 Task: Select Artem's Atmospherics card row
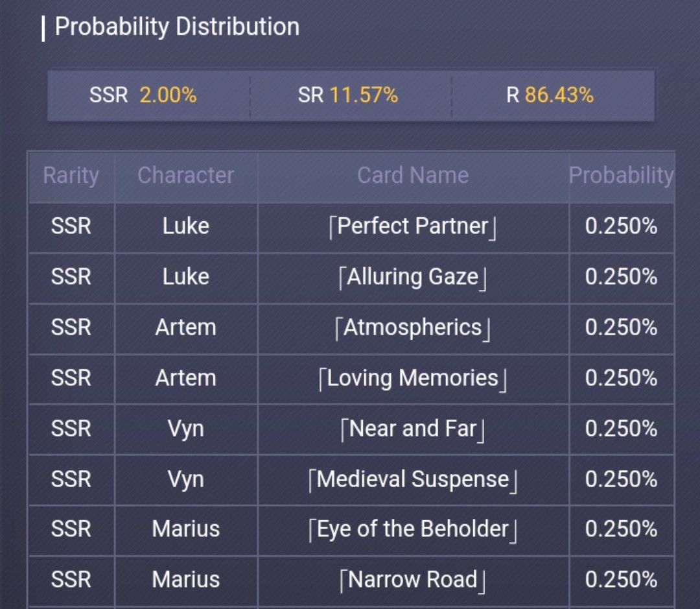coord(413,328)
